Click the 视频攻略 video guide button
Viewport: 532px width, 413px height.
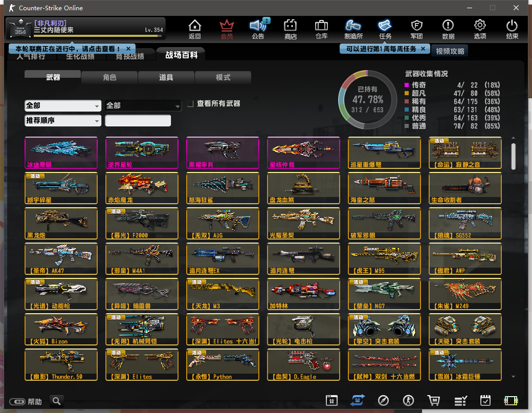(450, 51)
